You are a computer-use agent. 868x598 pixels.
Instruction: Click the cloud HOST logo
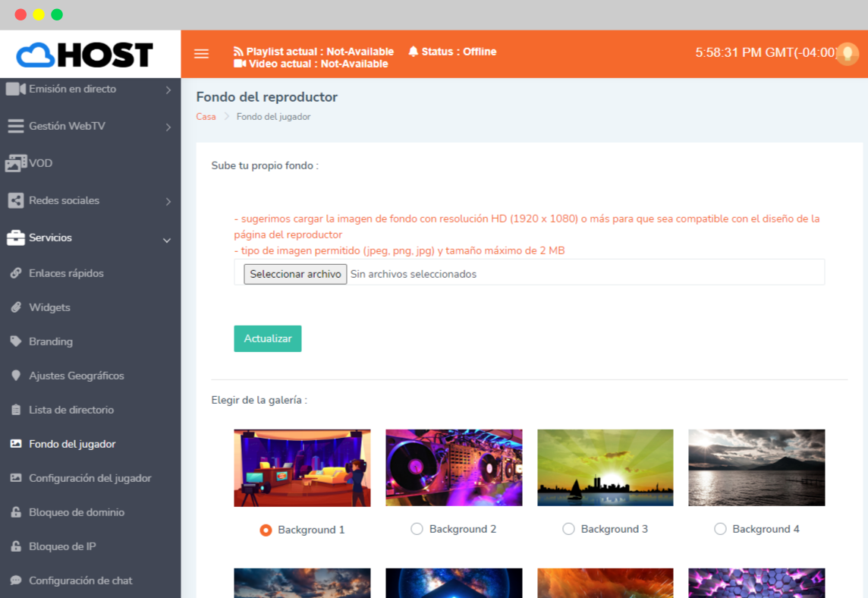(x=85, y=55)
